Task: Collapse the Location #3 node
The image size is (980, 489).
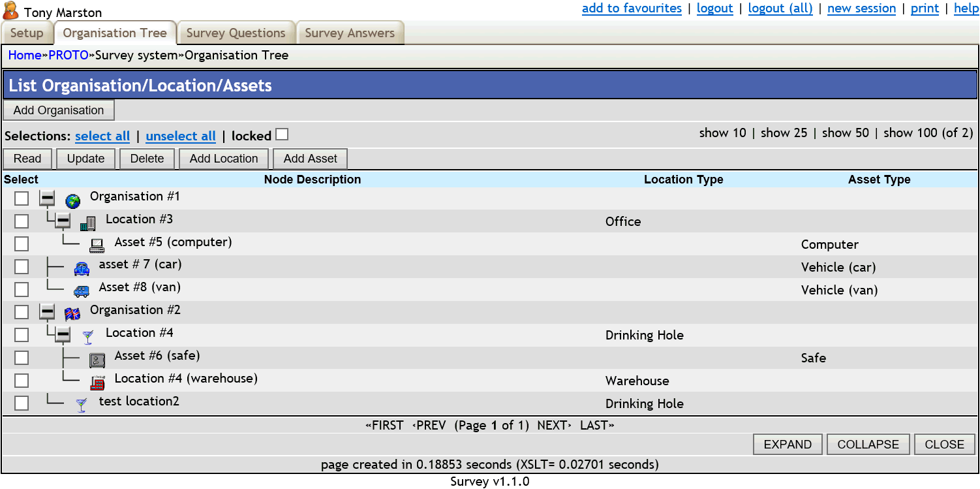Action: pyautogui.click(x=63, y=221)
